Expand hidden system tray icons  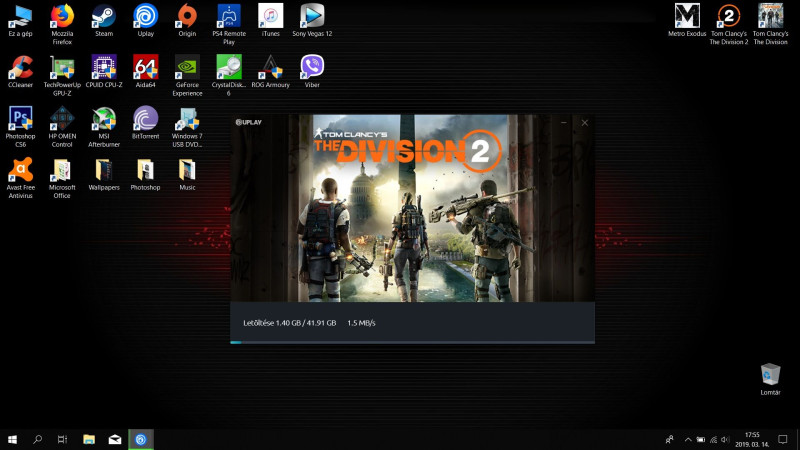click(x=688, y=439)
